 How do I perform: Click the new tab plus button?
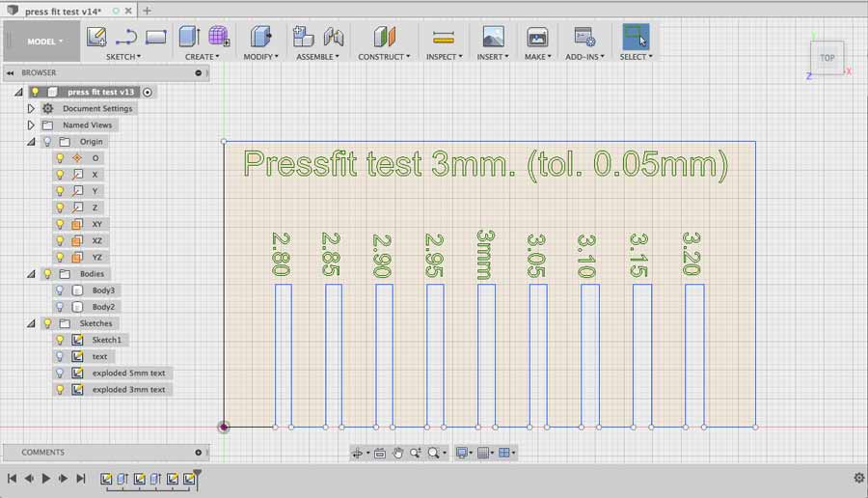point(147,11)
